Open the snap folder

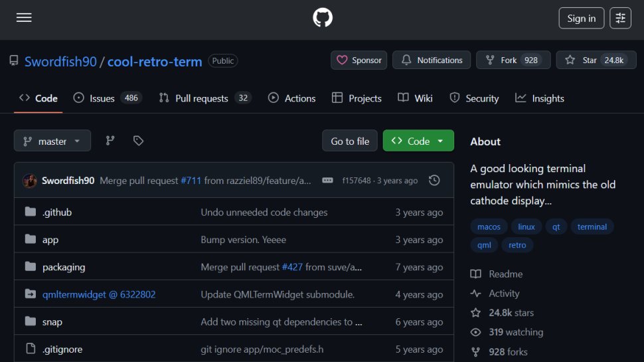(x=52, y=321)
